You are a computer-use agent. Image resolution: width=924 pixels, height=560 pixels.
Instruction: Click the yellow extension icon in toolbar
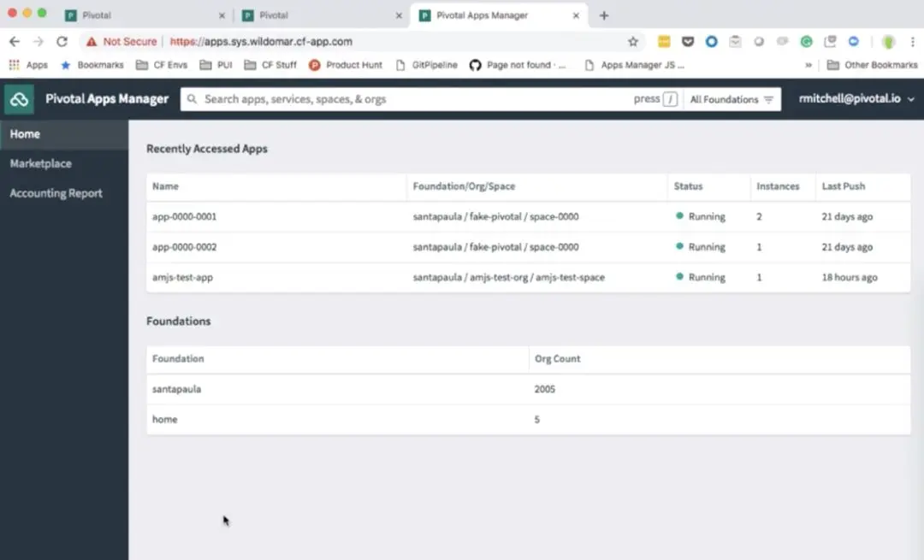pyautogui.click(x=664, y=41)
